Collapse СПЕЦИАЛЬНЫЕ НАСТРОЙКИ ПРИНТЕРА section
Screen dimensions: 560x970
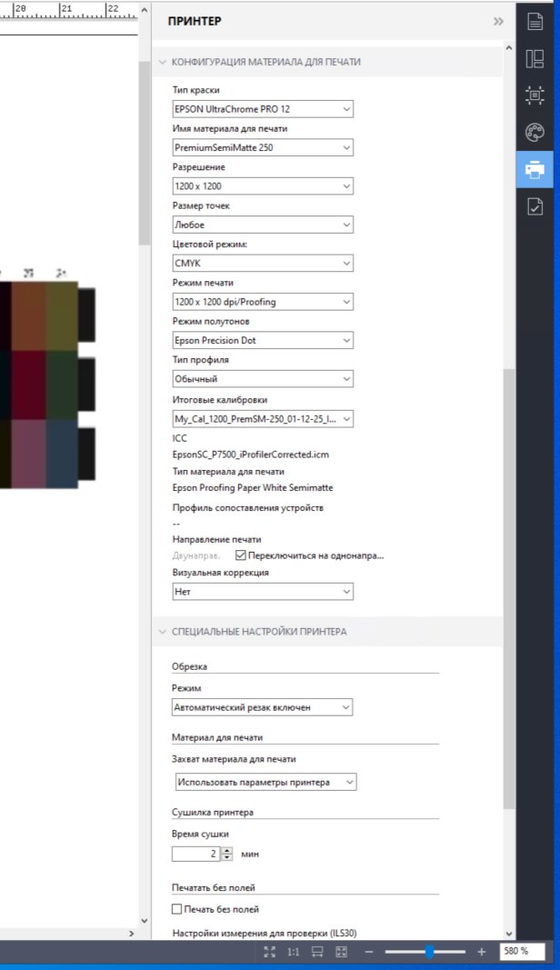tap(163, 632)
